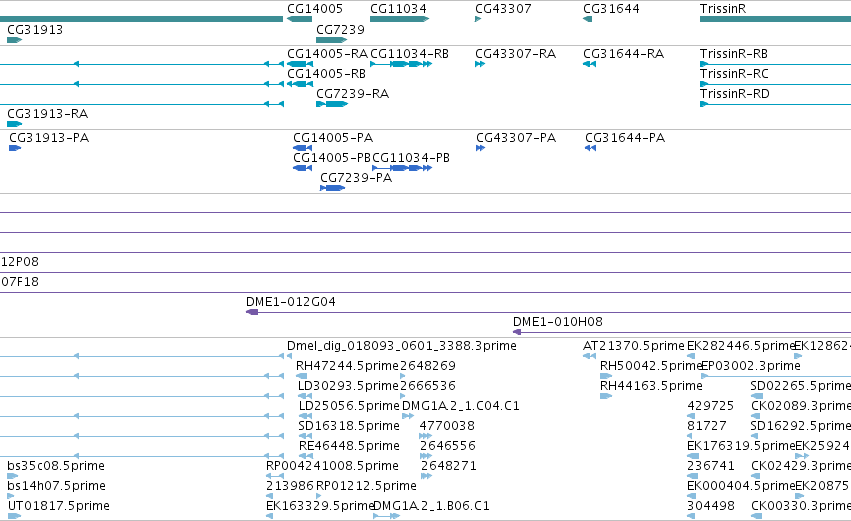Select feature 429725

point(691,416)
